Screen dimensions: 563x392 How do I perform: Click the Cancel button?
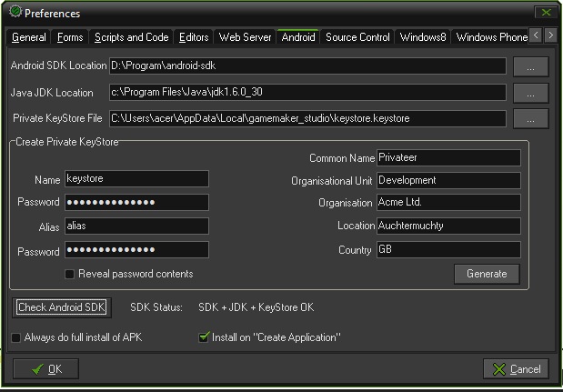click(x=516, y=369)
